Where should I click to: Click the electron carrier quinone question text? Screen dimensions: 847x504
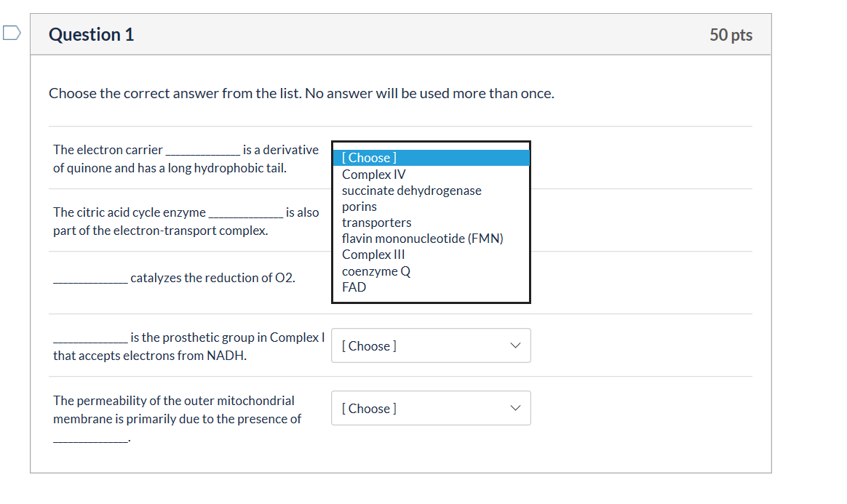coord(186,159)
